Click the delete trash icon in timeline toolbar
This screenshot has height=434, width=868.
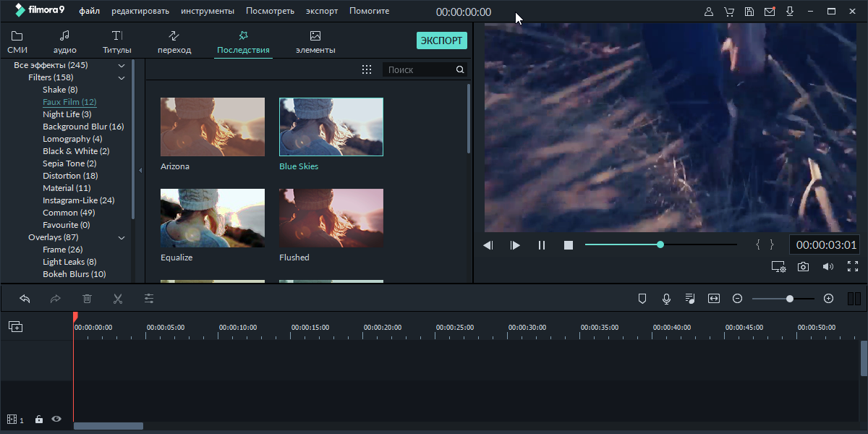point(87,299)
